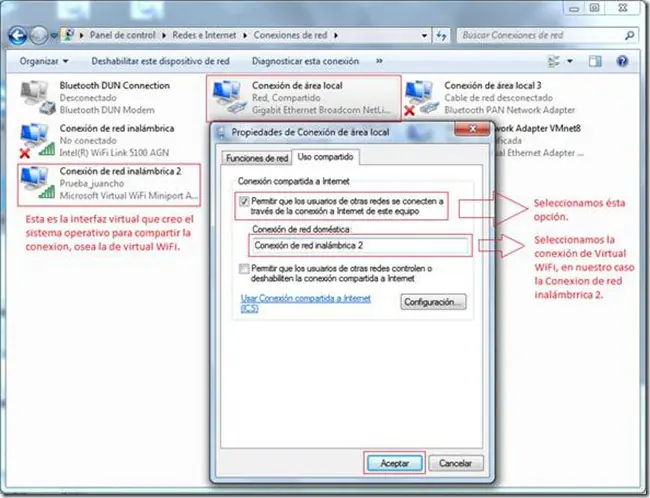Click Deshabilitar este dispositivo de red

(x=160, y=61)
